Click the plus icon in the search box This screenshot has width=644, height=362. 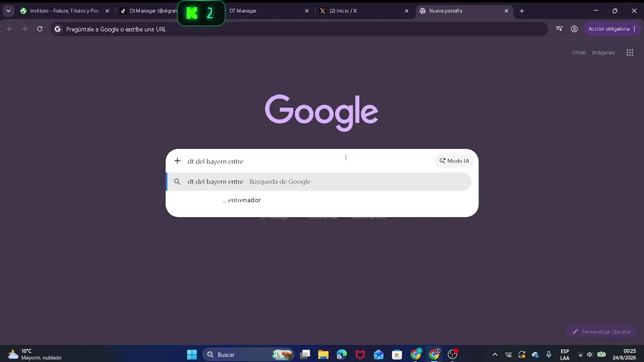[177, 161]
